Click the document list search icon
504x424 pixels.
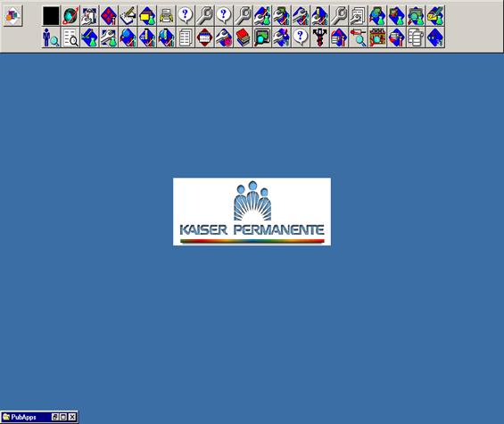70,37
